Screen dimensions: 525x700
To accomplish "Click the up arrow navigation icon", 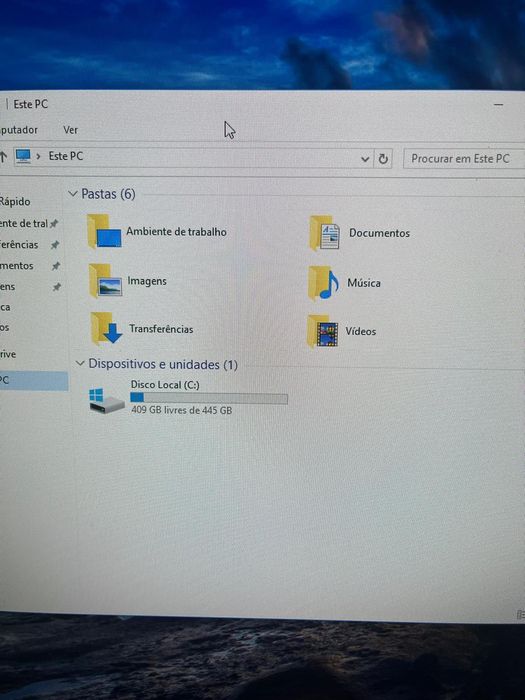I will coord(4,156).
